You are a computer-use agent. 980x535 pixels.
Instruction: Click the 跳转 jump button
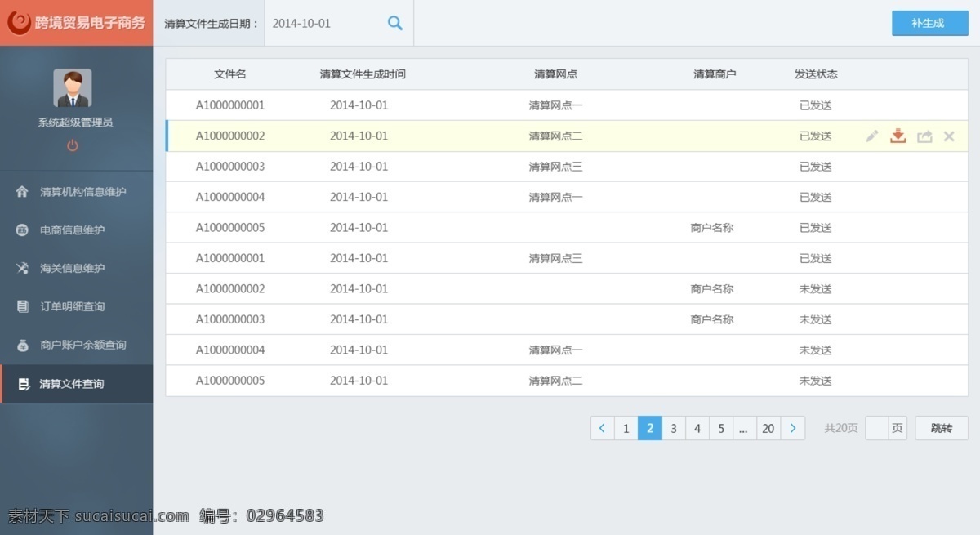(x=942, y=428)
